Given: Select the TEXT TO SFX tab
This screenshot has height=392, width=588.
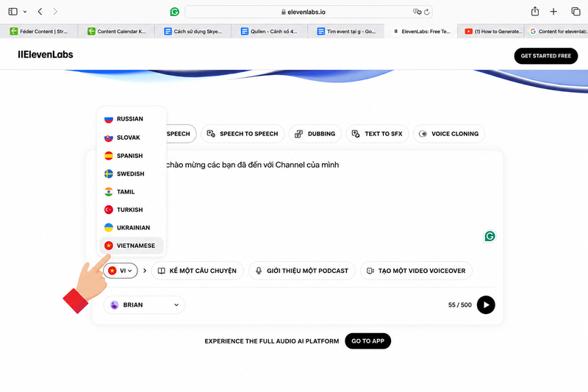Looking at the screenshot, I should click(377, 134).
